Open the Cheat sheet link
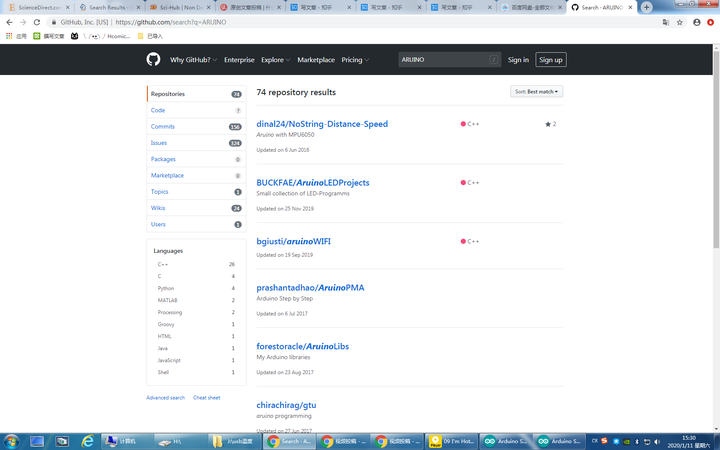 [207, 398]
